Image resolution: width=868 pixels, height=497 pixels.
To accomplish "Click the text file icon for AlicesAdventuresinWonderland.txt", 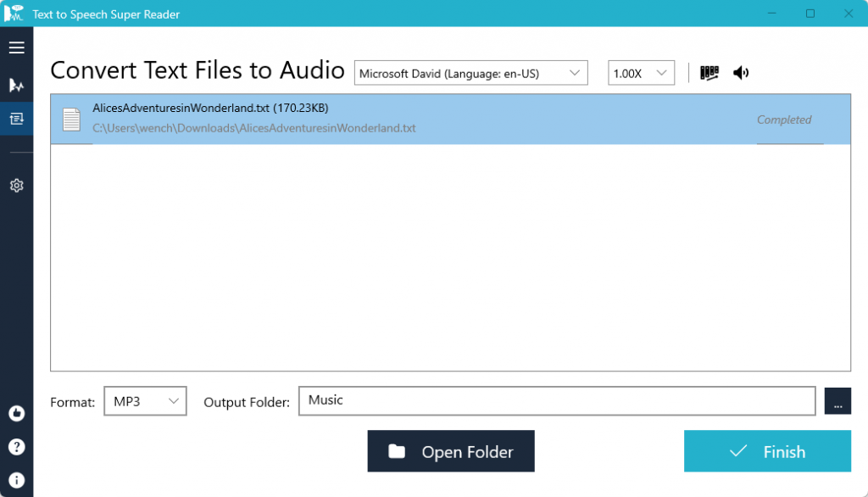I will click(71, 119).
